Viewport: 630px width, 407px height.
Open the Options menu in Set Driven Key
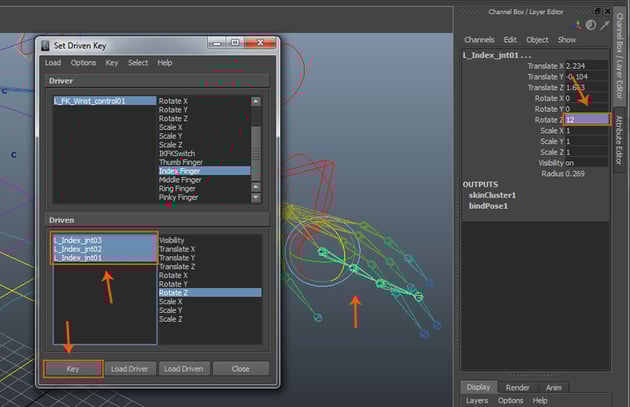point(83,62)
